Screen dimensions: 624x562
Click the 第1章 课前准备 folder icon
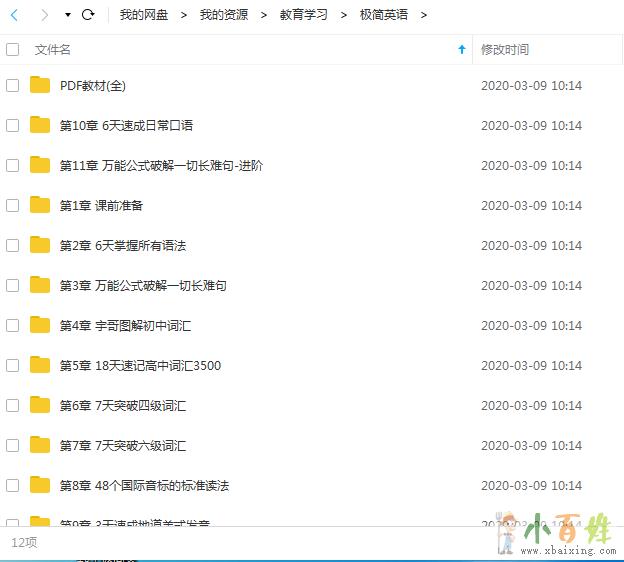[x=40, y=205]
